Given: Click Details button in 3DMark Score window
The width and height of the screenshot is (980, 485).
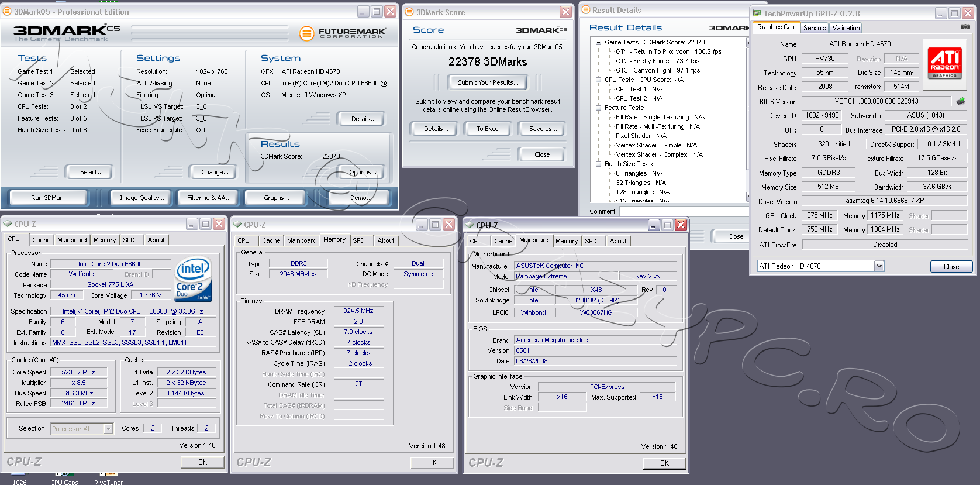Looking at the screenshot, I should pyautogui.click(x=436, y=129).
